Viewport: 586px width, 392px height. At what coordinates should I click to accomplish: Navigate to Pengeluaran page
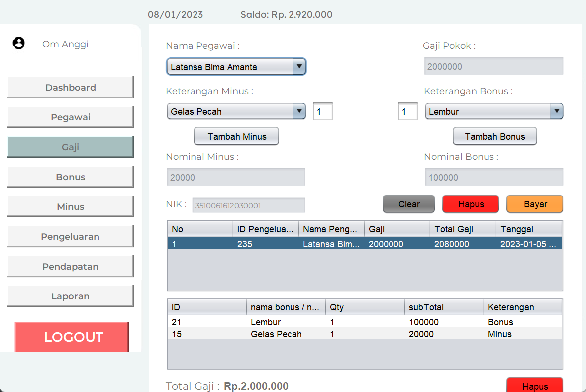70,237
